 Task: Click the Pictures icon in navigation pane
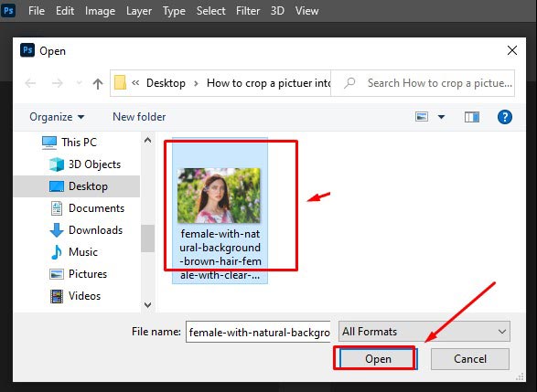[x=57, y=274]
